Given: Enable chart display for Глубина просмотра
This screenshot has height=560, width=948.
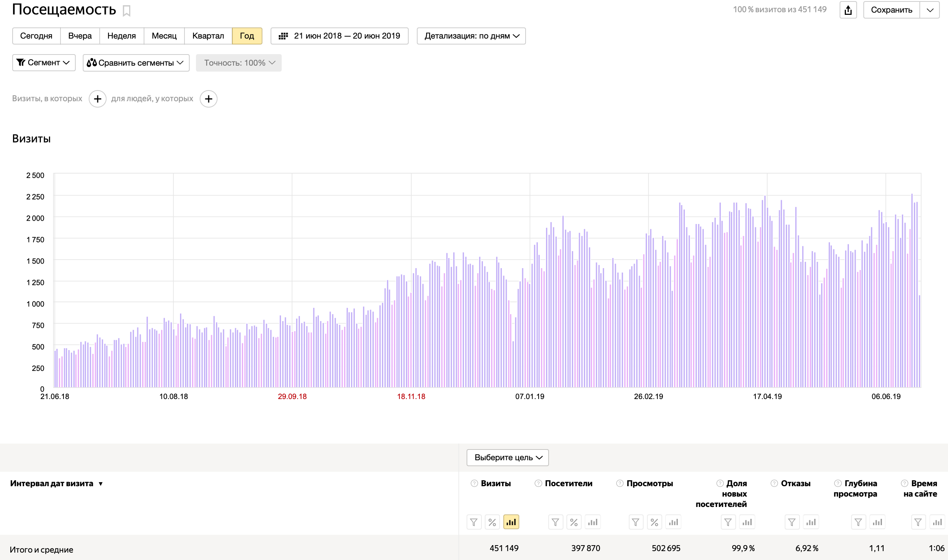Looking at the screenshot, I should (877, 522).
